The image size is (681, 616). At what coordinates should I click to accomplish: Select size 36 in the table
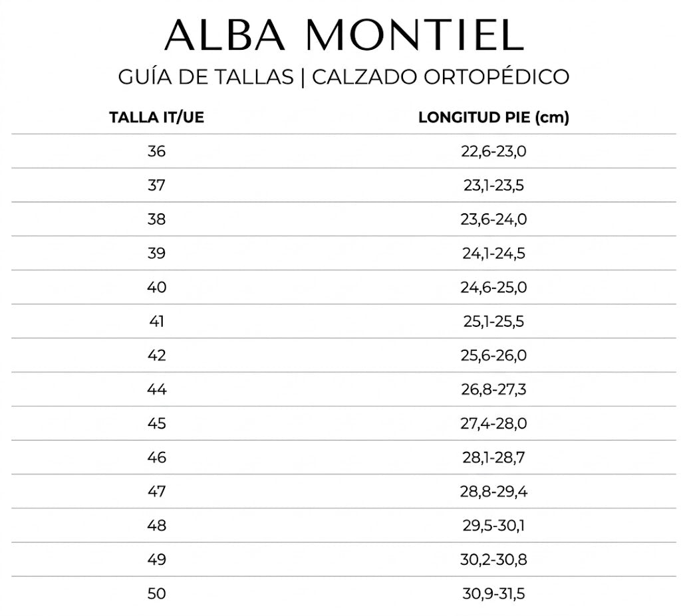(x=156, y=152)
